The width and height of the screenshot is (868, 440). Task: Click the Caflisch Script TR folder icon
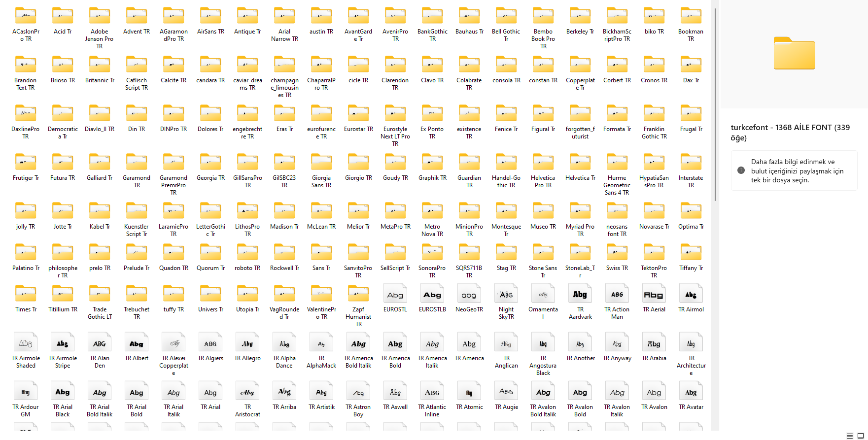tap(137, 65)
